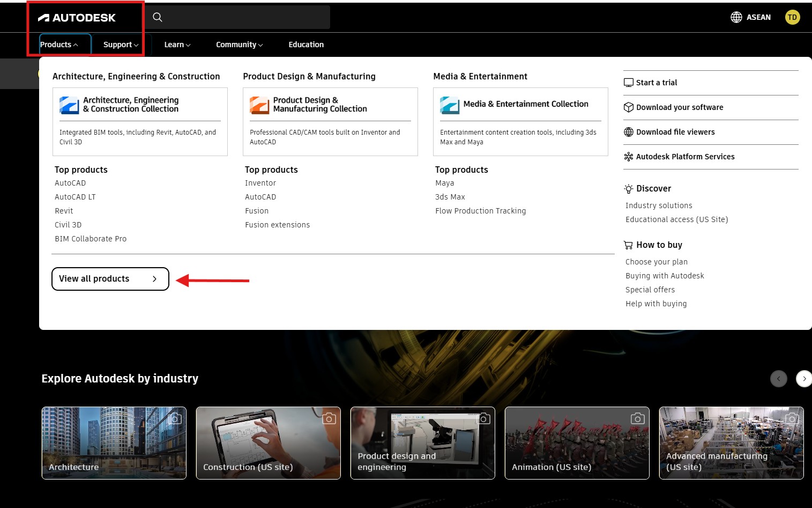Select Flow Production Tracking link

(480, 211)
